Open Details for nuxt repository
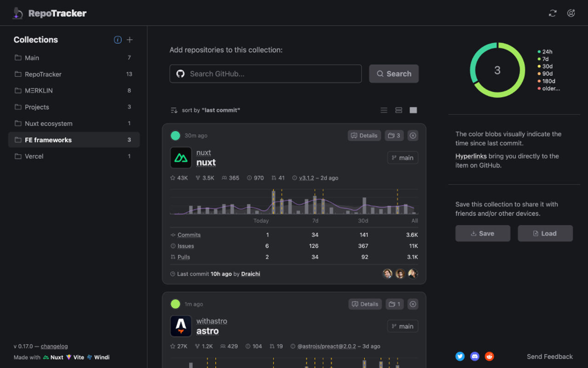 tap(364, 136)
